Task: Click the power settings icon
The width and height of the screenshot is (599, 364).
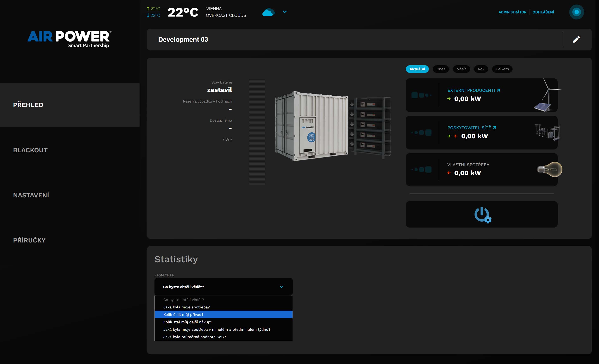Action: [482, 215]
